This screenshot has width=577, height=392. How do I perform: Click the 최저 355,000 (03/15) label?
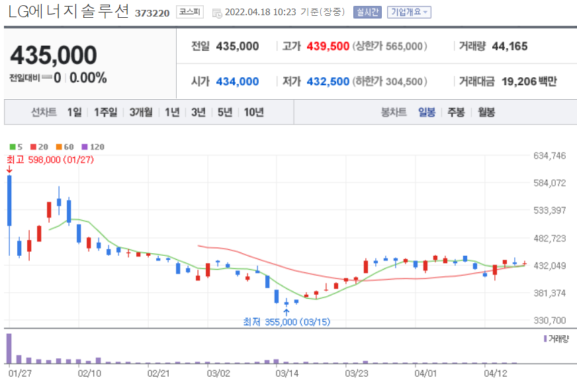pos(287,322)
